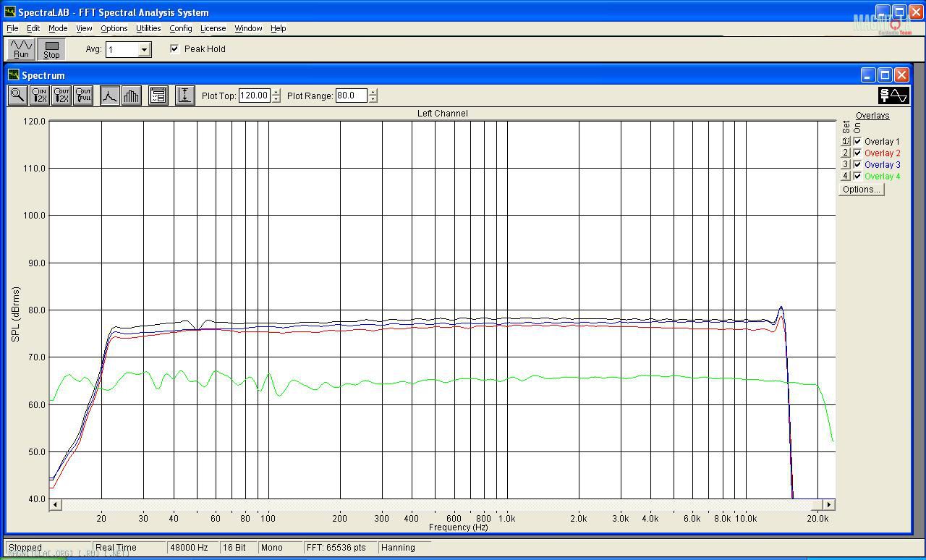
Task: Disable the Overlay 1 checkbox
Action: pyautogui.click(x=857, y=141)
